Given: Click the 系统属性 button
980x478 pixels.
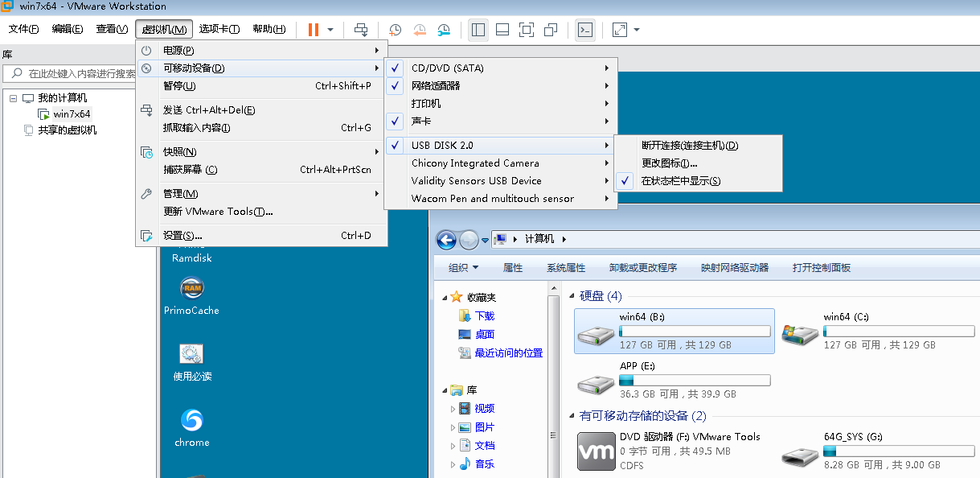Looking at the screenshot, I should [566, 268].
